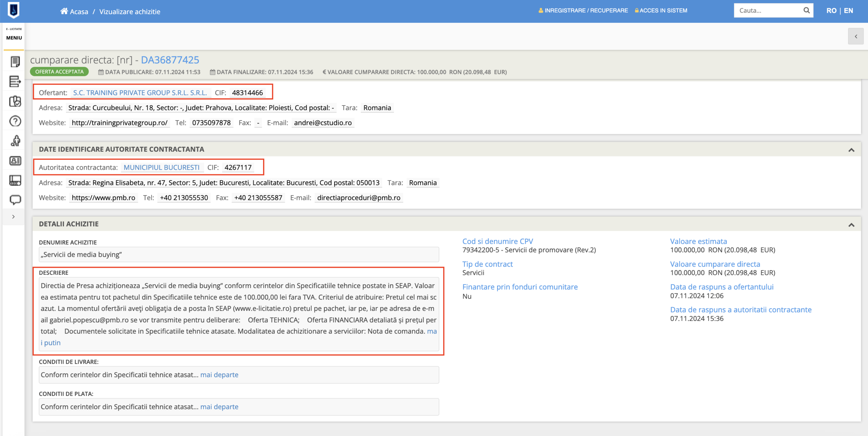
Task: Collapse the Detalii Achizitie section
Action: pyautogui.click(x=851, y=225)
